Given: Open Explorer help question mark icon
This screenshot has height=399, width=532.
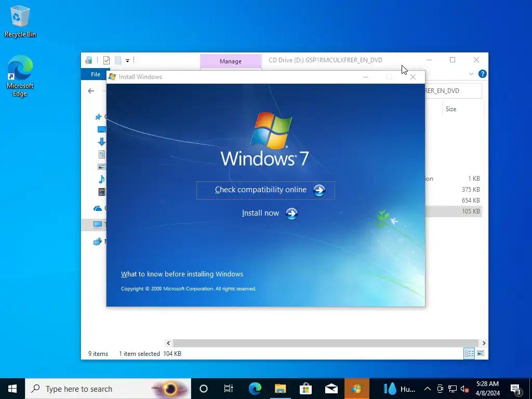Looking at the screenshot, I should click(483, 74).
